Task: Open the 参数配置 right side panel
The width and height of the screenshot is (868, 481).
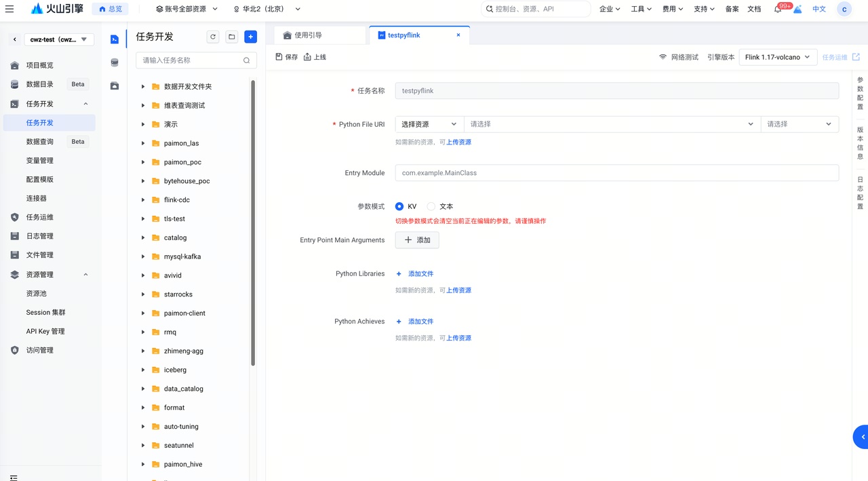Action: coord(861,93)
